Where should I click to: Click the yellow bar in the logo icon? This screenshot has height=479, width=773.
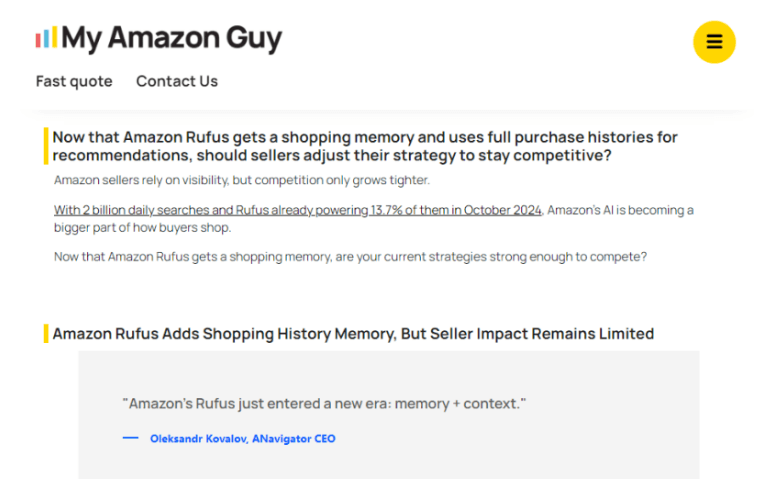[55, 36]
